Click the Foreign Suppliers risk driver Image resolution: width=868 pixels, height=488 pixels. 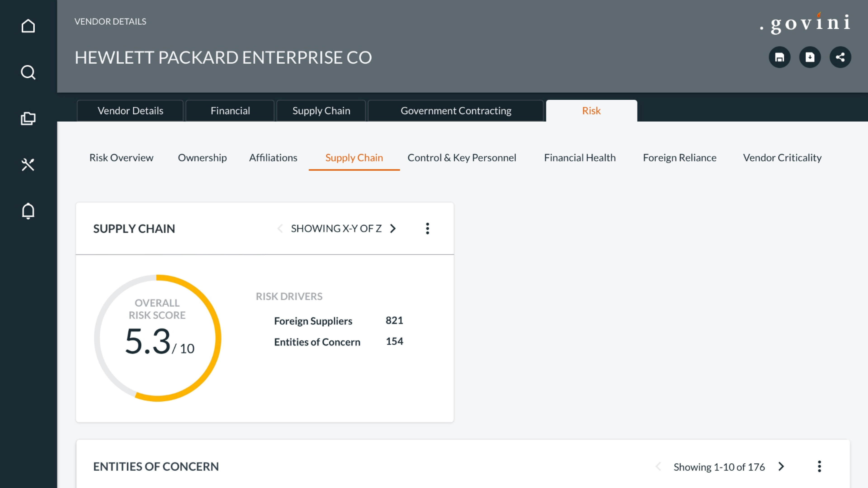click(313, 321)
